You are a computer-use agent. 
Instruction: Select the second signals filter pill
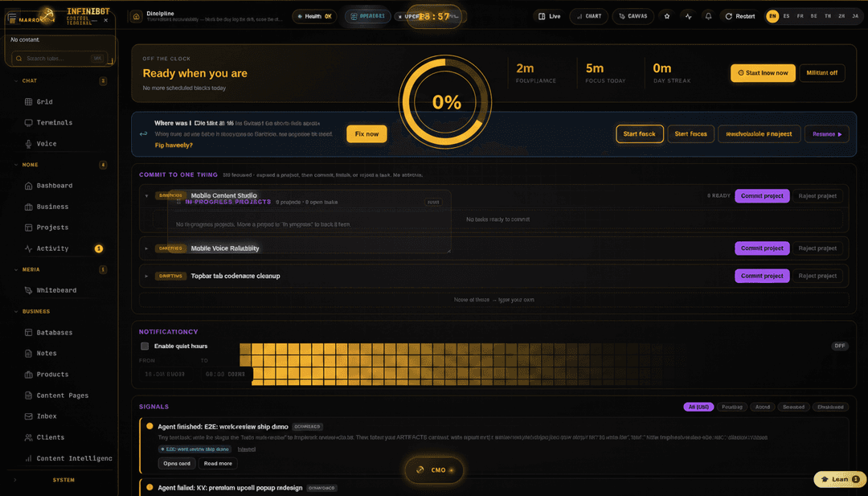coord(732,407)
